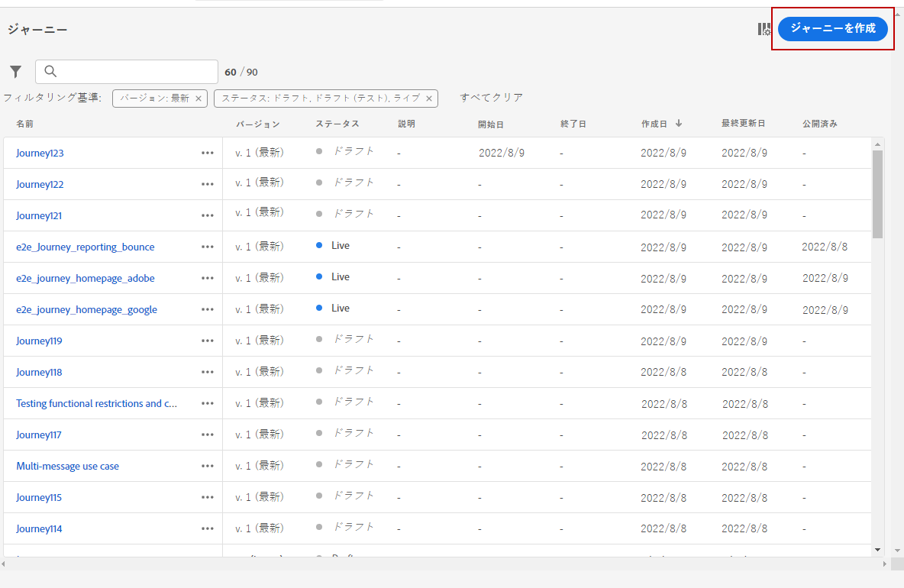
Task: Open more actions for Journey118
Action: point(208,372)
